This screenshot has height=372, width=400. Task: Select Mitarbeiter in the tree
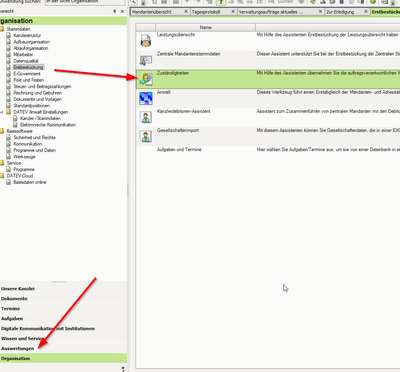23,55
